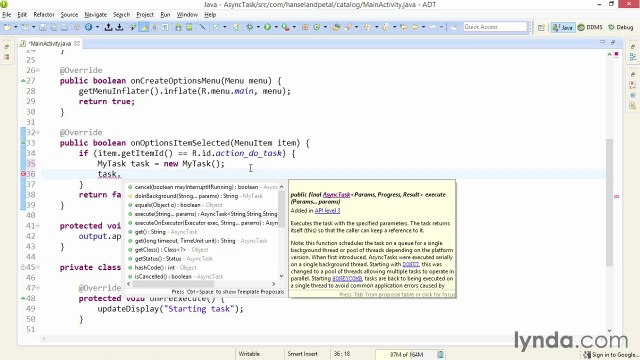Open the API level 3 link
Viewport: 640px width, 360px height.
(327, 211)
